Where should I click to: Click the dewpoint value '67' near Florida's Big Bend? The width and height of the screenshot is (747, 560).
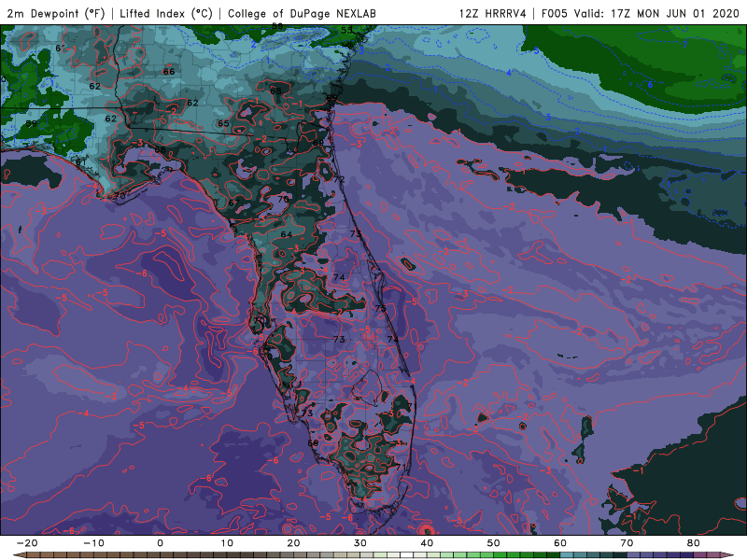233,203
